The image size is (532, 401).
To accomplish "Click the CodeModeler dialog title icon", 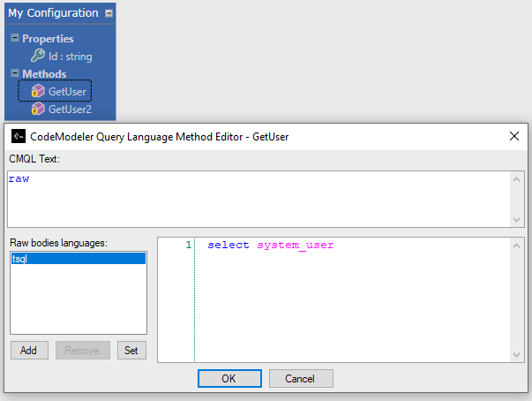I will (x=18, y=137).
